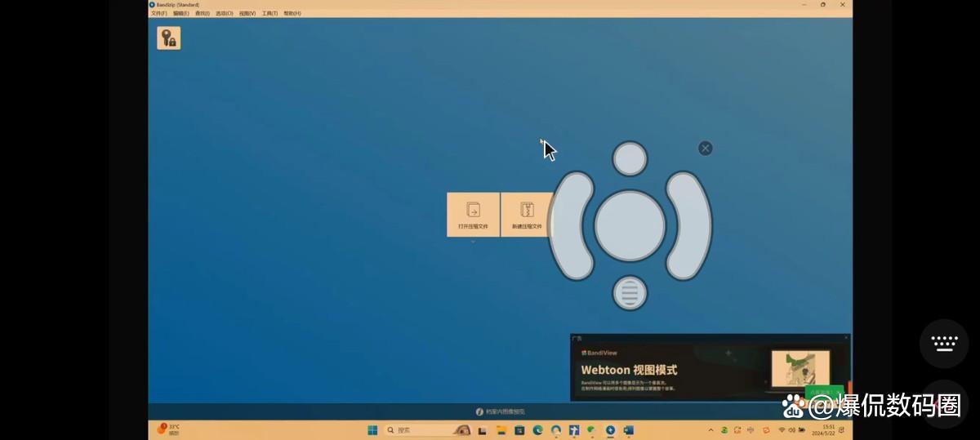Image resolution: width=980 pixels, height=440 pixels.
Task: Open the 编辑(E) menu
Action: 180,14
